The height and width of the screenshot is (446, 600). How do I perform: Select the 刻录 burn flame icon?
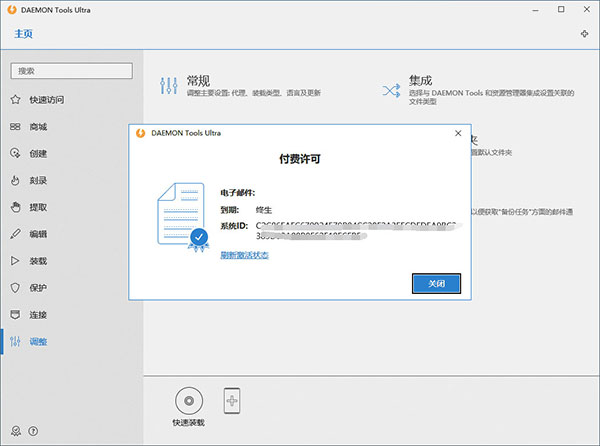coord(15,180)
